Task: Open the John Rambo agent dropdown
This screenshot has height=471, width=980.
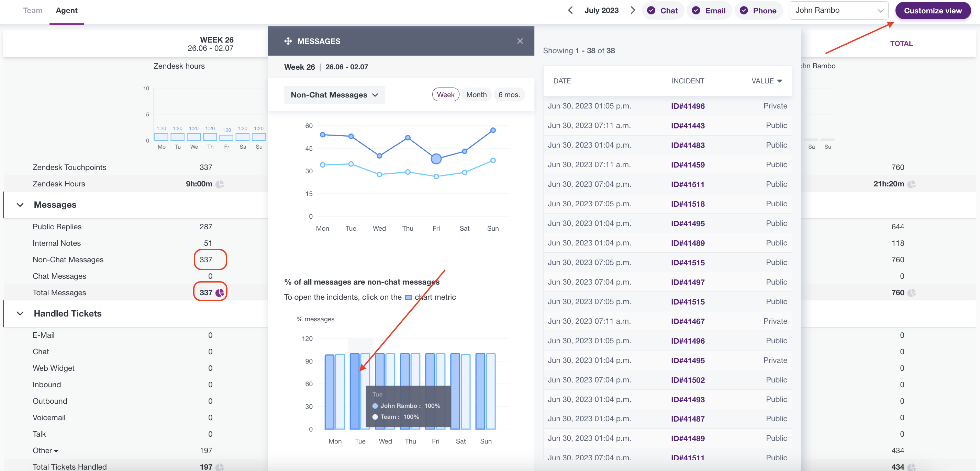Action: [x=838, y=11]
